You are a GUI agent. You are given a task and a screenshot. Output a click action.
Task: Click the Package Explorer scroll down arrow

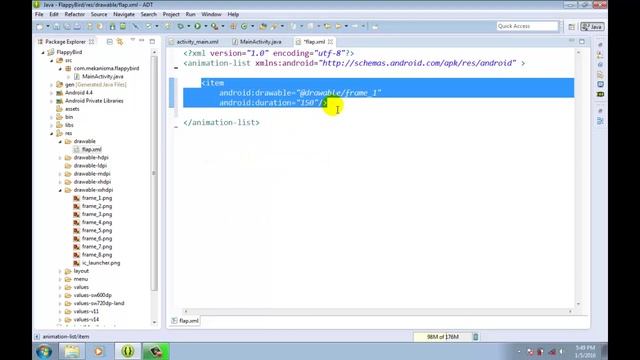(154, 322)
